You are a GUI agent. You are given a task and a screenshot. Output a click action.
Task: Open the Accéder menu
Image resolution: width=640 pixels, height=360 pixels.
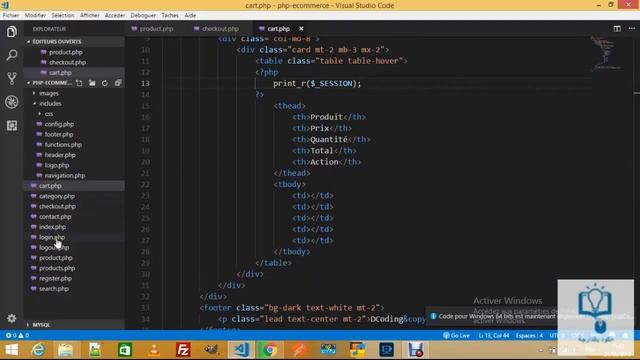tap(115, 15)
